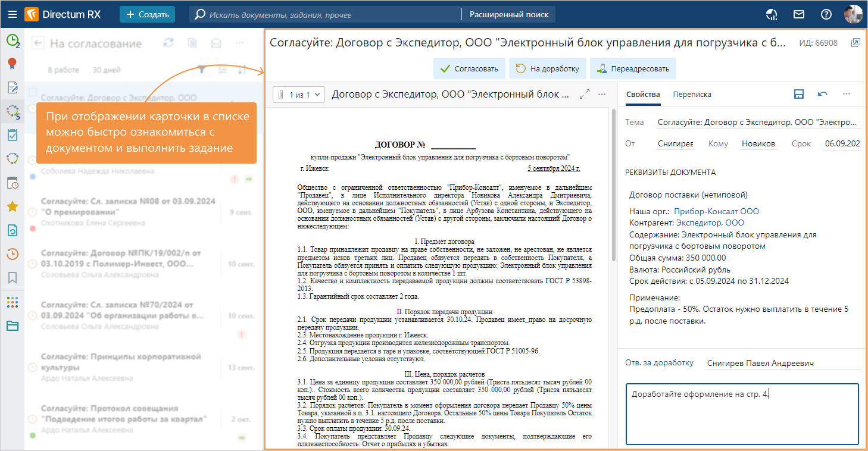Expand document preview to full size

click(584, 94)
